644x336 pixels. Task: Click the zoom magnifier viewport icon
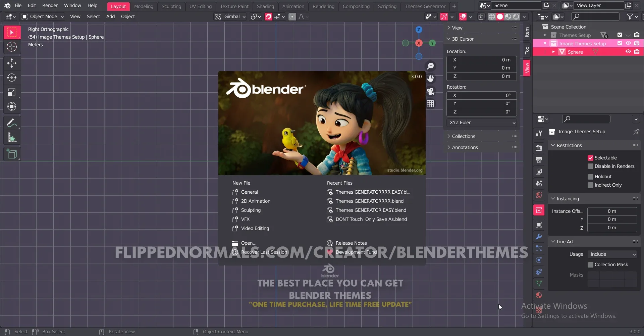click(x=430, y=66)
